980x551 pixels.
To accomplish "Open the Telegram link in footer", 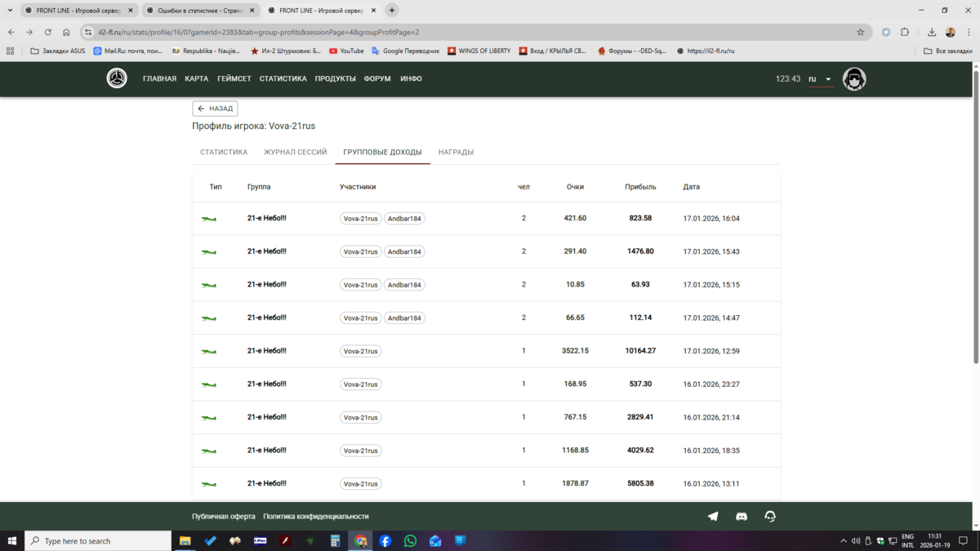I will tap(713, 517).
